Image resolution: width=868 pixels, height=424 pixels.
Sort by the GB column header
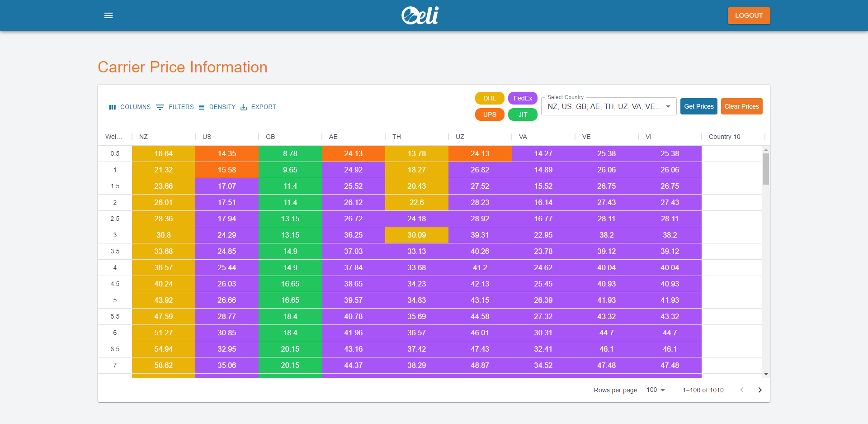click(270, 137)
